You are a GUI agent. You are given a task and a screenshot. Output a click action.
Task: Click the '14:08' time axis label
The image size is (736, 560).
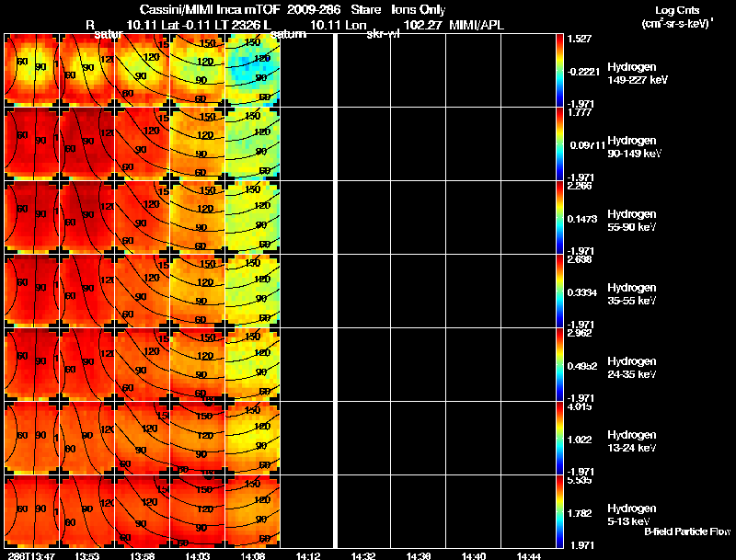[252, 555]
